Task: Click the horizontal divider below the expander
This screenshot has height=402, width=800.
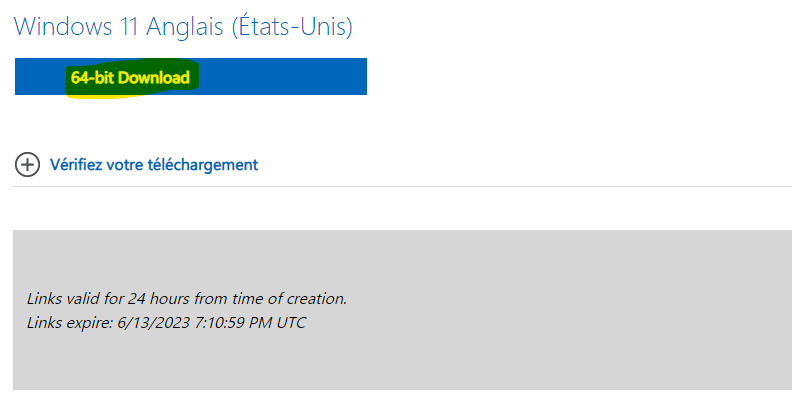Action: (402, 186)
